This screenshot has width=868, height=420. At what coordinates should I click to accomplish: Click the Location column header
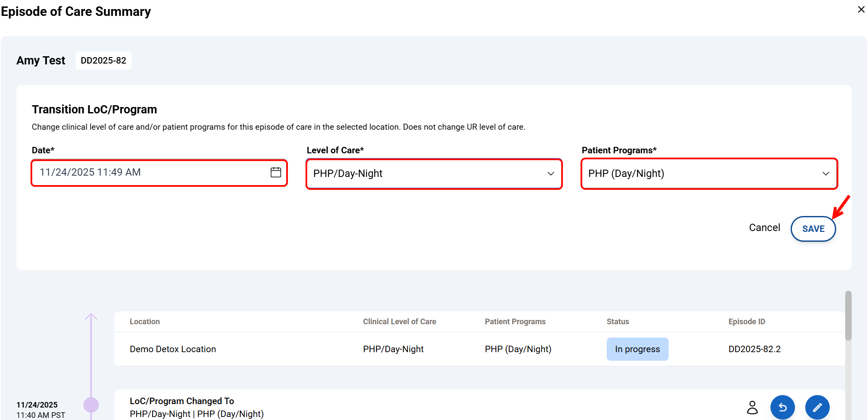click(145, 322)
